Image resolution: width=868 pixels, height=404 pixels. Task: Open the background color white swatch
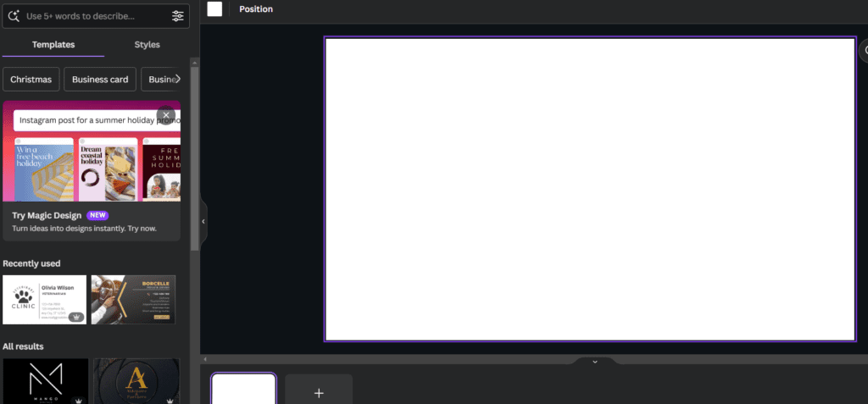click(214, 8)
